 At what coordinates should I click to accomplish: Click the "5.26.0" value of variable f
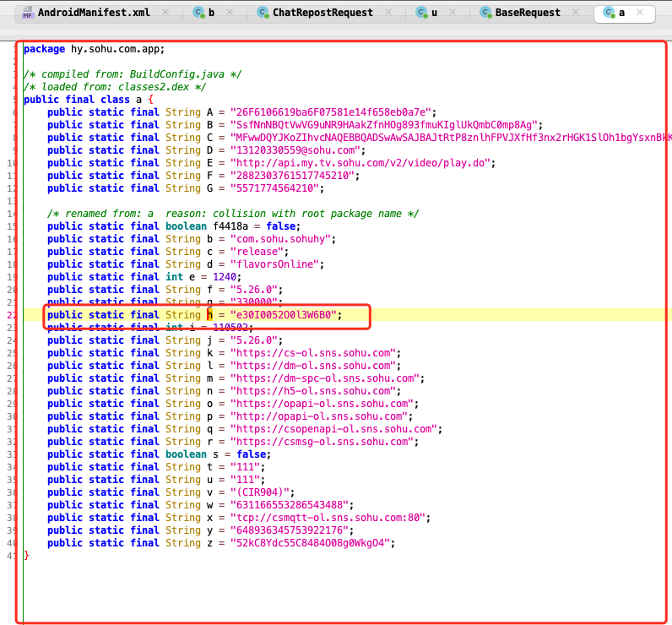254,290
